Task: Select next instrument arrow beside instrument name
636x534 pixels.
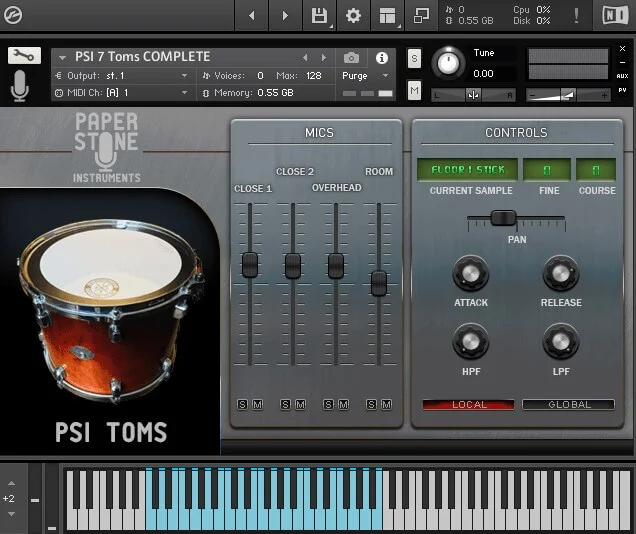Action: [323, 58]
